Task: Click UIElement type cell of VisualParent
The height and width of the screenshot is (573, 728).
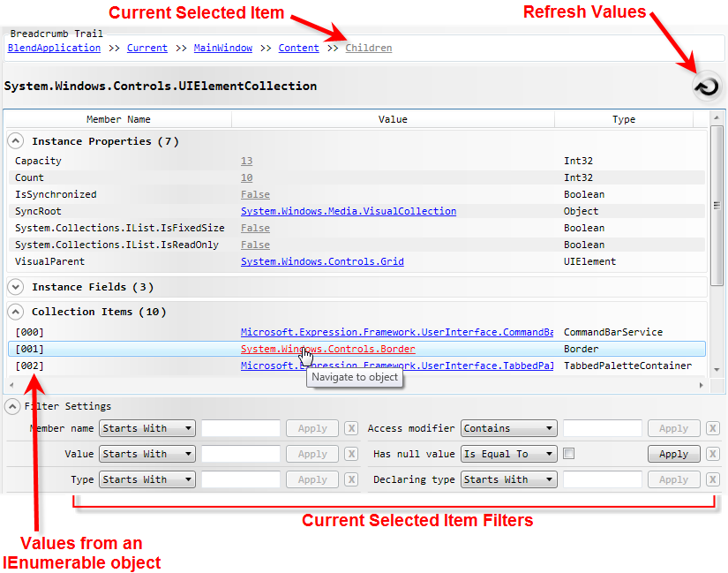Action: click(x=589, y=261)
